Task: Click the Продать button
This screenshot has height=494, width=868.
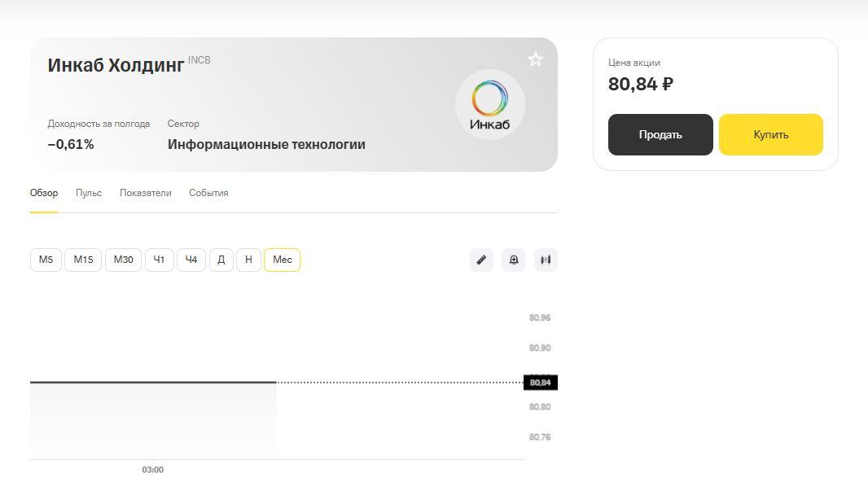Action: coord(660,134)
